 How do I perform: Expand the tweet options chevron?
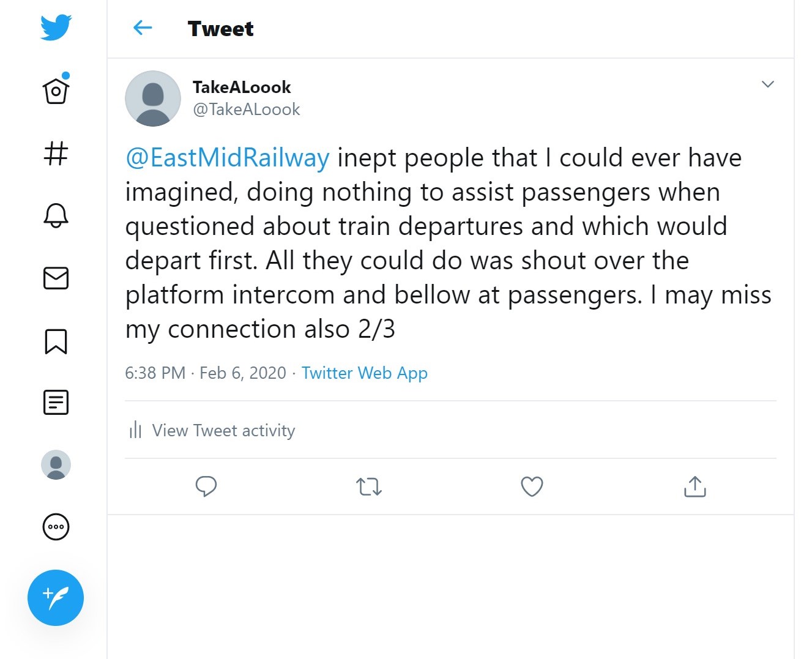767,84
